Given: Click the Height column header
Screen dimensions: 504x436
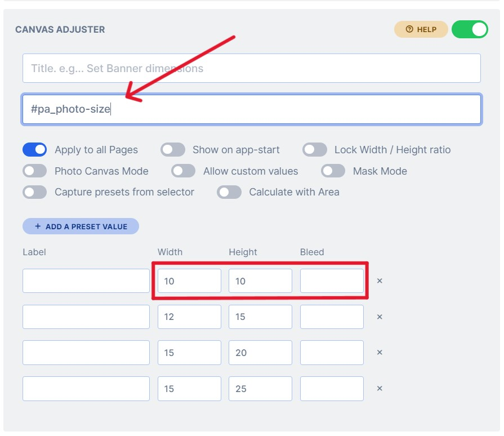Looking at the screenshot, I should pos(243,252).
